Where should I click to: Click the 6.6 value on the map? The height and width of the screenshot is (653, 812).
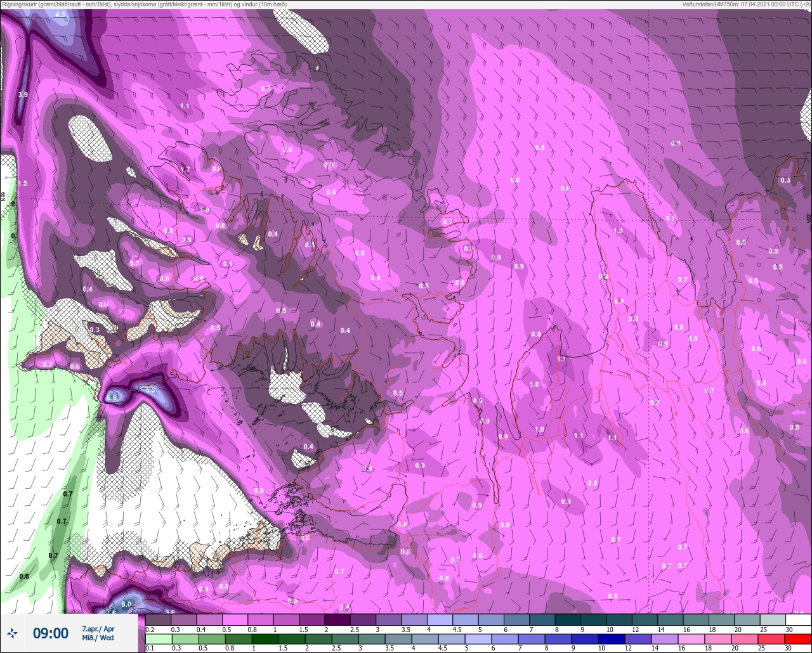112,397
